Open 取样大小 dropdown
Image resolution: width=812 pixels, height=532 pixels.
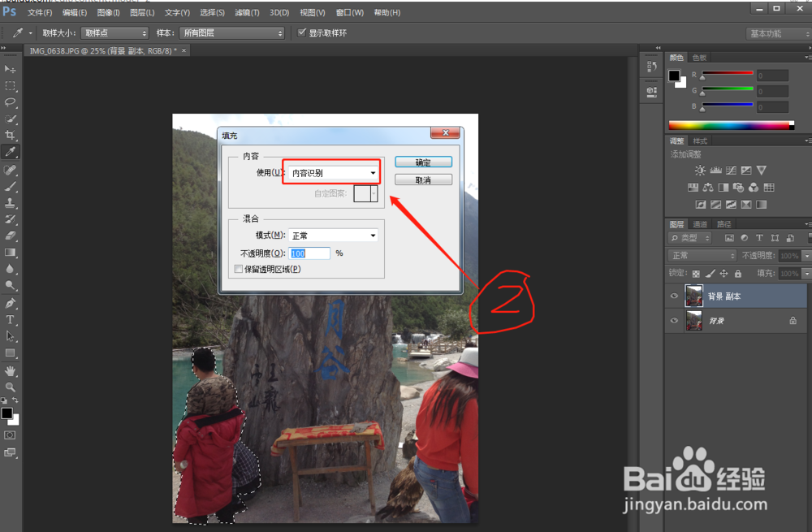115,33
